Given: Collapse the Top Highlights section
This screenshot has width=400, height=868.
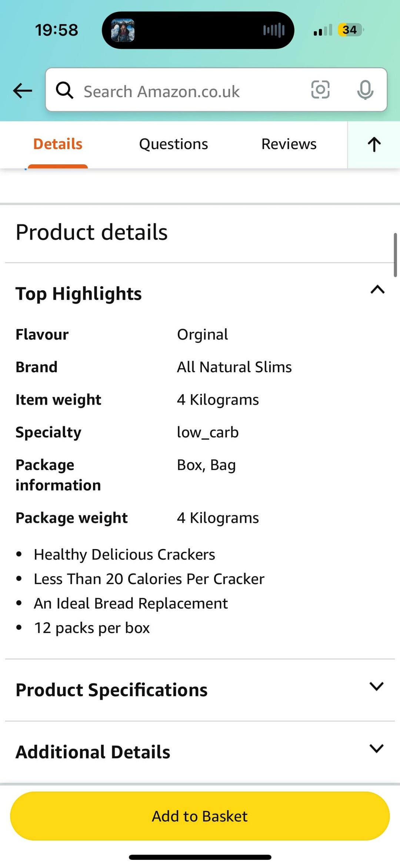Looking at the screenshot, I should pyautogui.click(x=377, y=290).
